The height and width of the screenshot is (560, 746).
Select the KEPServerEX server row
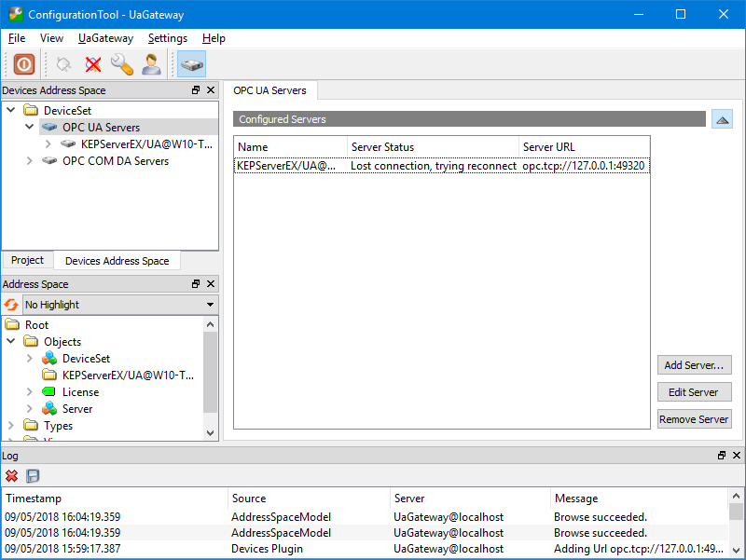coord(373,166)
